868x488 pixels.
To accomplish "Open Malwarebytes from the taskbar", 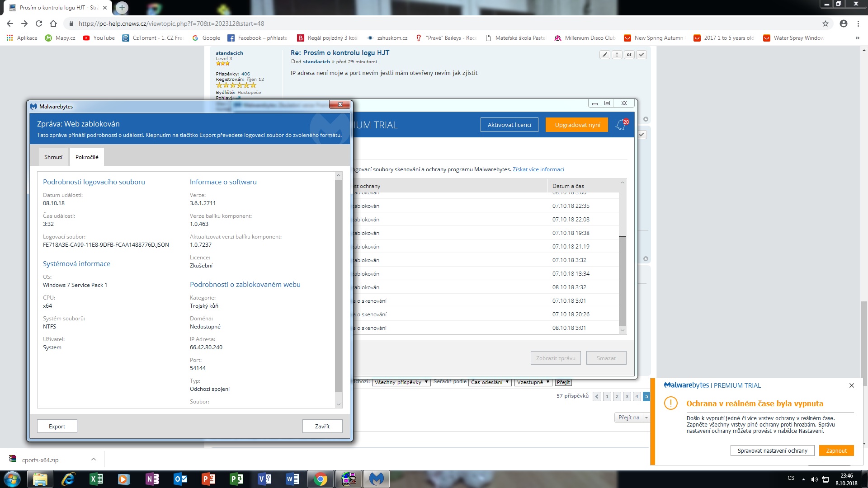I will (x=376, y=479).
